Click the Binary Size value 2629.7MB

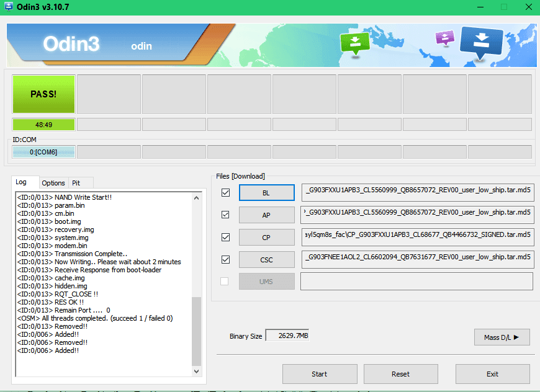(x=287, y=336)
